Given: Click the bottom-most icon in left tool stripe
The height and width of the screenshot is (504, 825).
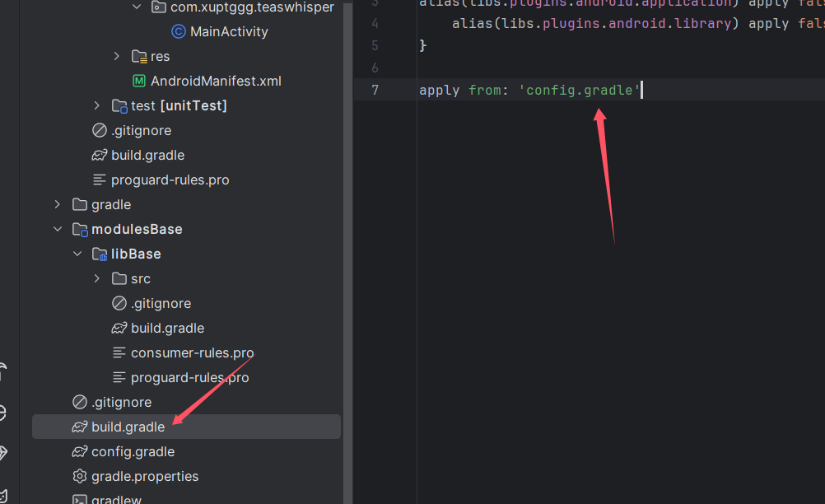Looking at the screenshot, I should [6, 495].
